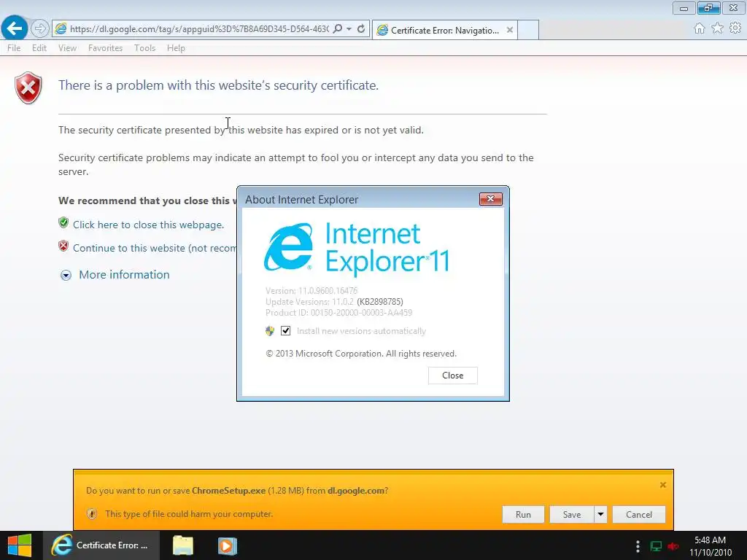This screenshot has height=560, width=747.
Task: Close the About Internet Explorer dialog with X
Action: [491, 198]
